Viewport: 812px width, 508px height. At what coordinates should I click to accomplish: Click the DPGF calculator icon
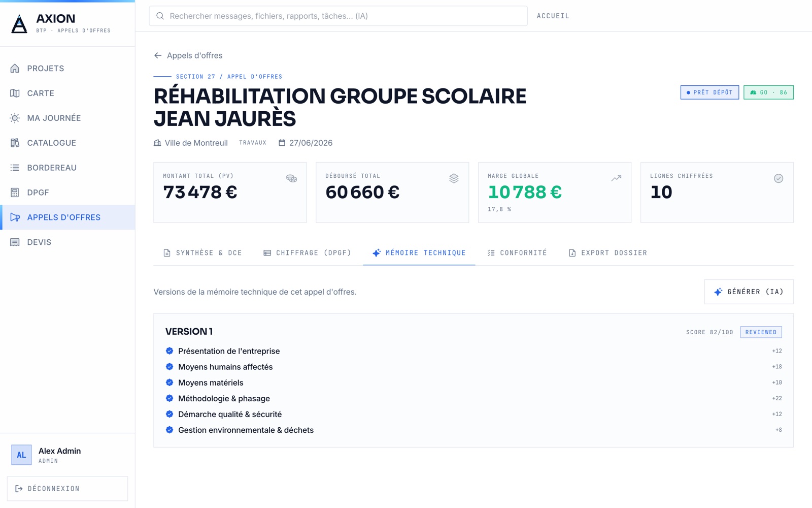coord(15,193)
